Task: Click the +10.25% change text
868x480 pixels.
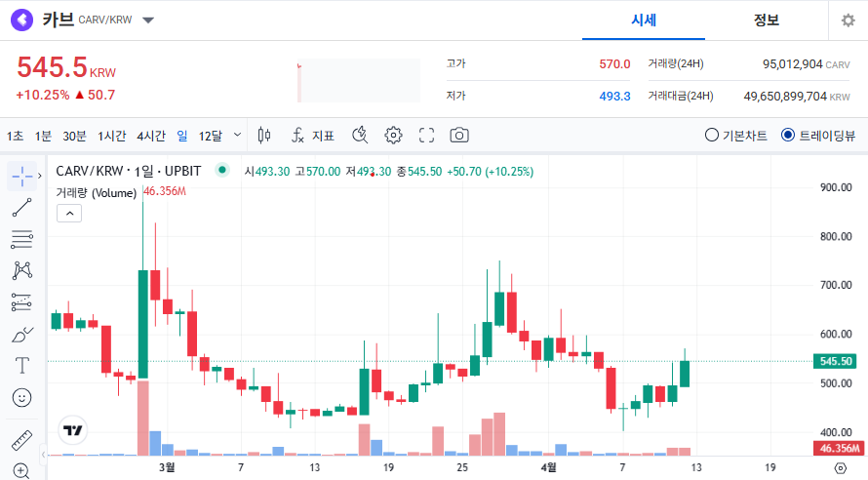Action: click(x=43, y=96)
